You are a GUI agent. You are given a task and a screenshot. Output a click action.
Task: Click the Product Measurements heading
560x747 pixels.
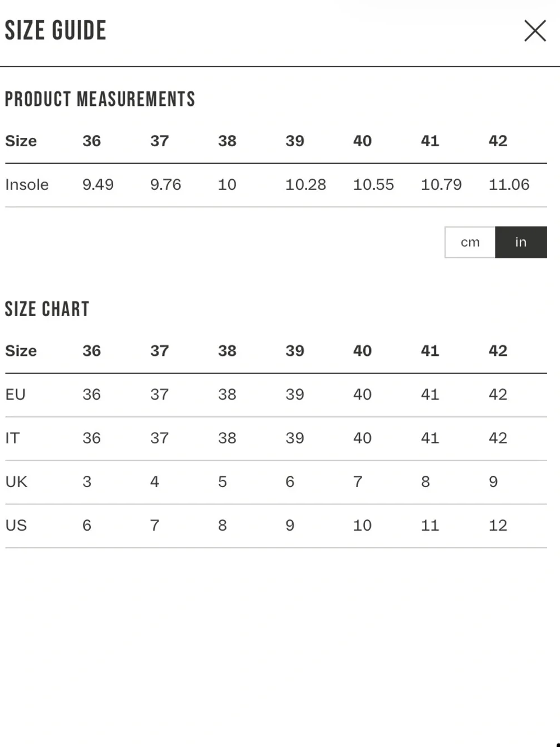[100, 99]
